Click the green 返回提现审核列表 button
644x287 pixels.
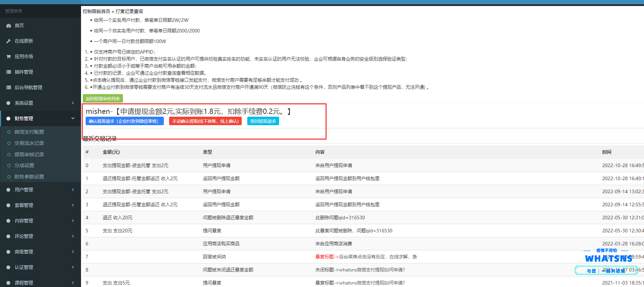103,98
